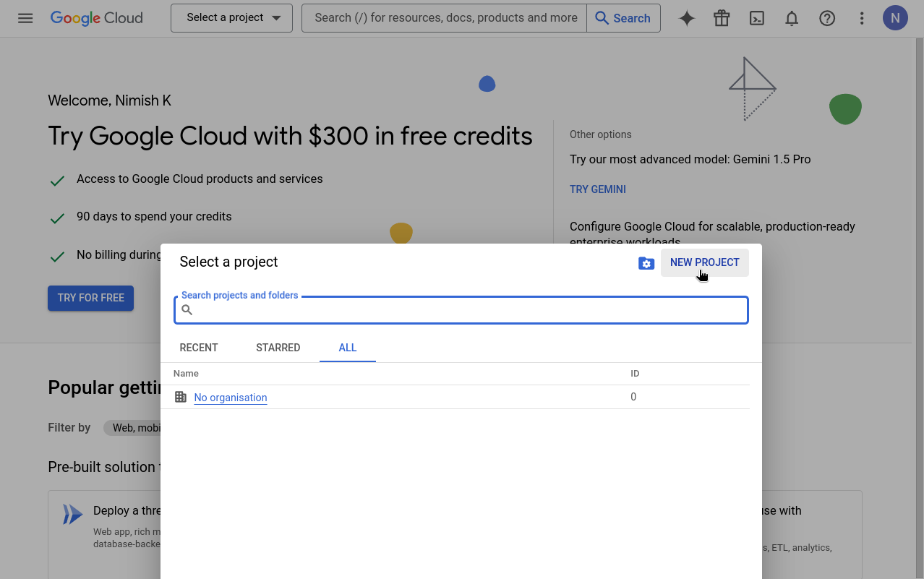Switch to the RECENT tab
Viewport: 924px width, 579px height.
[x=198, y=348]
